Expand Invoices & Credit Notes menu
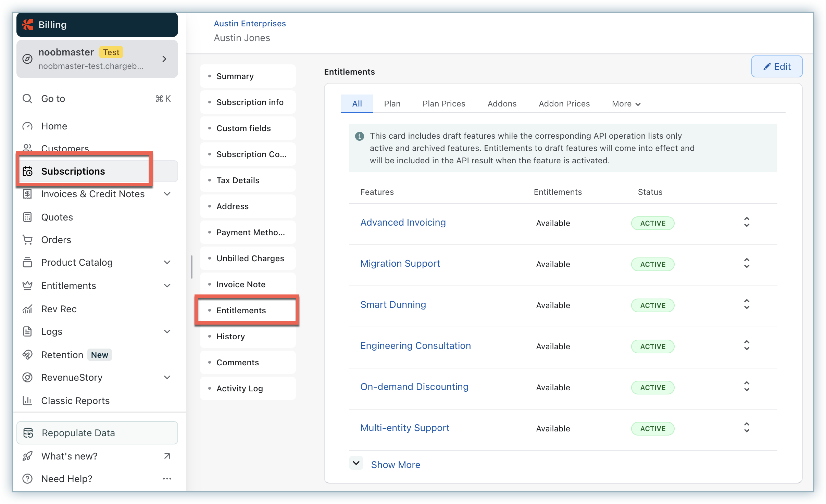Screen dimensions: 826x504 point(167,194)
